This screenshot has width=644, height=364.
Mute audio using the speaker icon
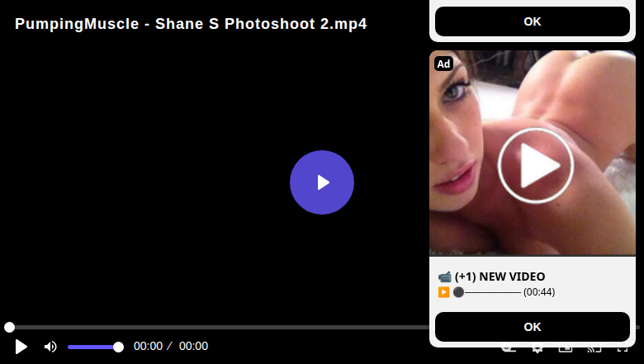coord(50,347)
